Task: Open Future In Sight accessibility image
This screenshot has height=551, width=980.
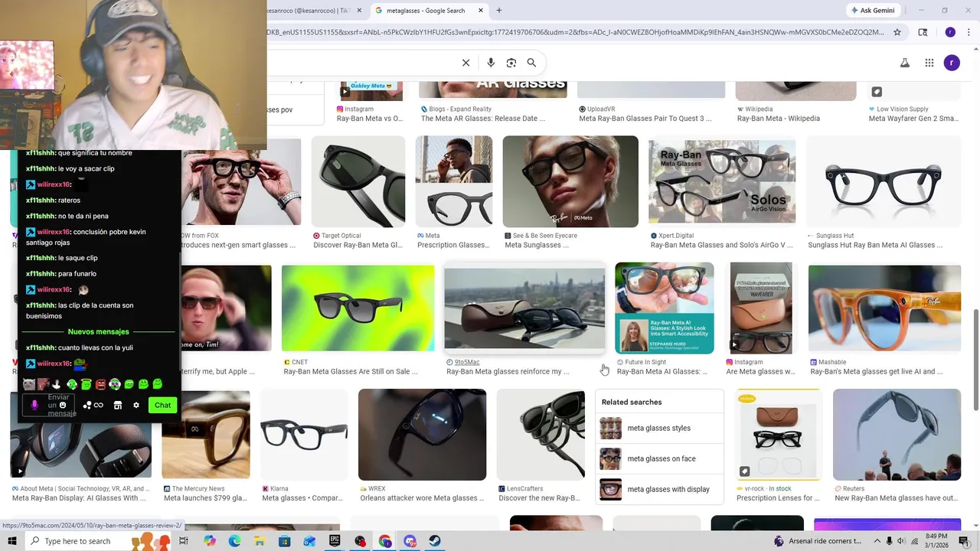Action: tap(665, 308)
